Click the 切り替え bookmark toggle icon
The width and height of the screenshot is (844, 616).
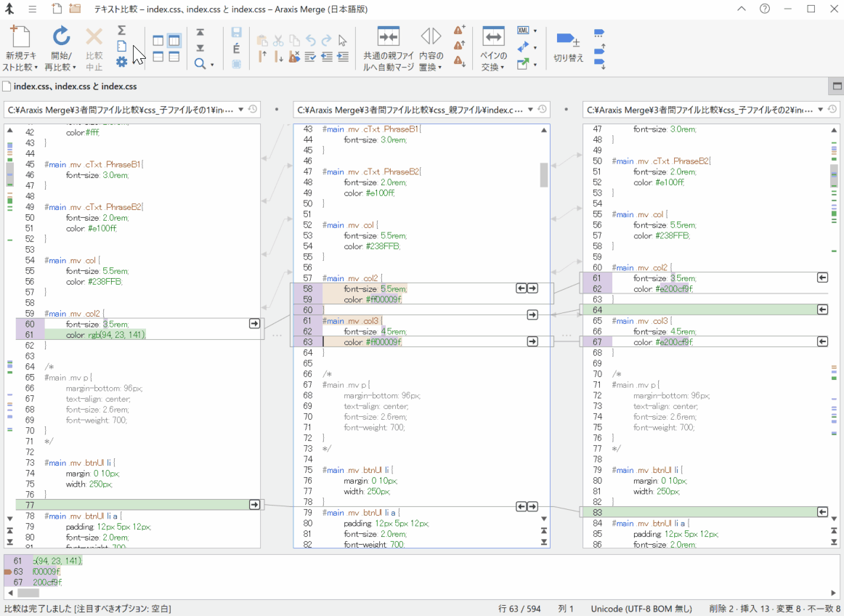(567, 38)
